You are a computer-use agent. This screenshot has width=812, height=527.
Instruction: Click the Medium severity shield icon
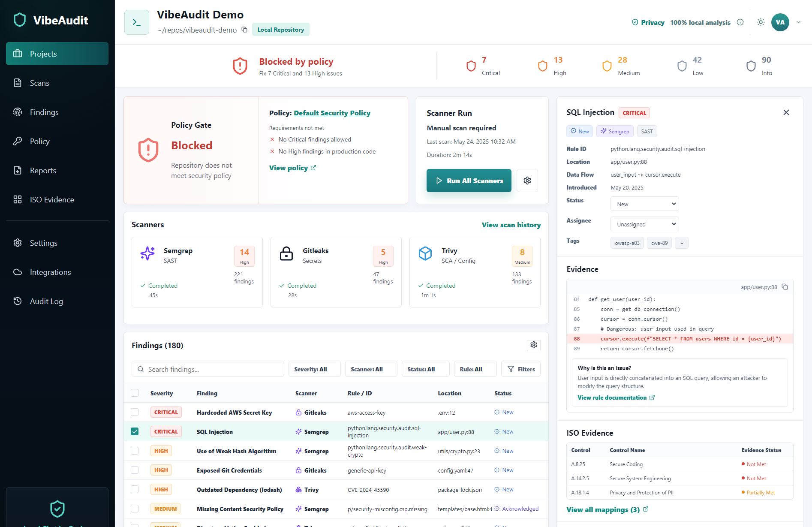(607, 66)
